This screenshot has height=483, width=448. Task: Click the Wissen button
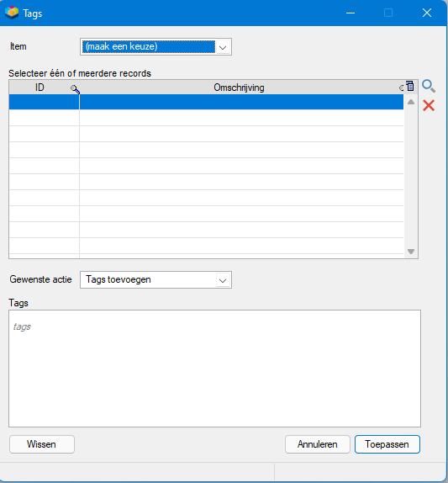point(42,444)
